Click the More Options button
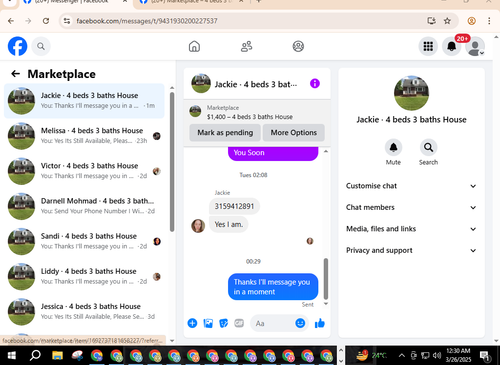Image resolution: width=500 pixels, height=365 pixels. (294, 133)
